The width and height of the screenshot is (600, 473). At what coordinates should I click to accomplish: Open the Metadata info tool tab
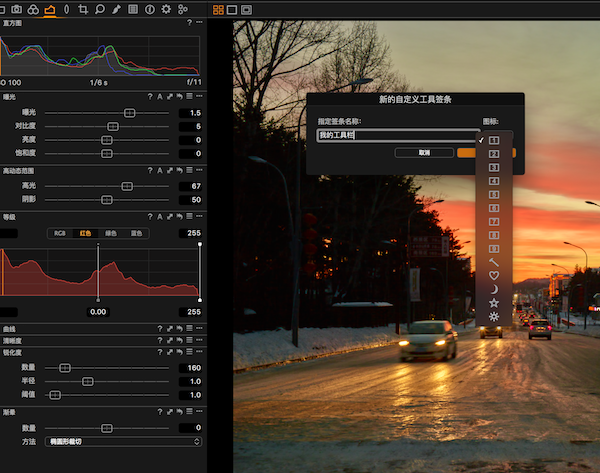[x=150, y=9]
